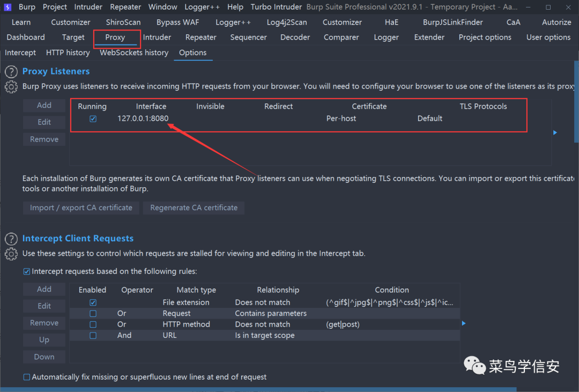
Task: Open settings gear for Intercept Client Requests
Action: 11,254
